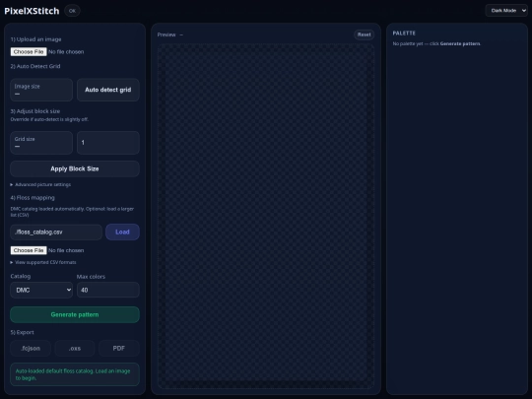The height and width of the screenshot is (399, 532).
Task: Click the Auto detect grid button
Action: tap(108, 90)
